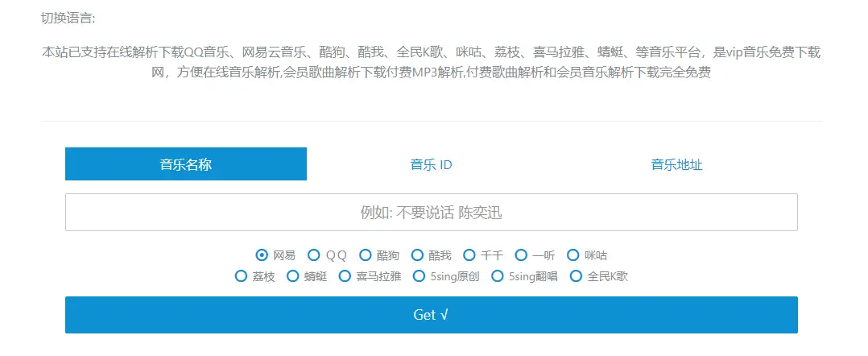Choose the QQ radio option
The image size is (868, 356).
313,255
